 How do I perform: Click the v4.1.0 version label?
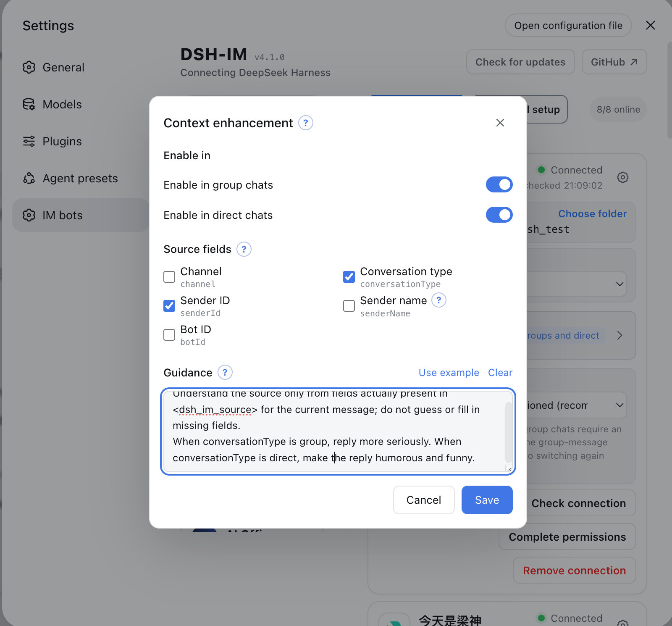point(270,57)
